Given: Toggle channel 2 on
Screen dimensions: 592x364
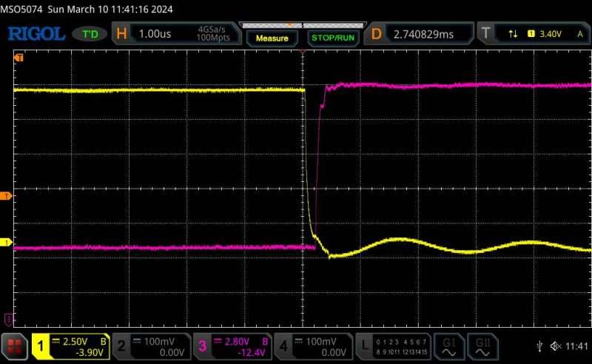Looking at the screenshot, I should point(152,346).
